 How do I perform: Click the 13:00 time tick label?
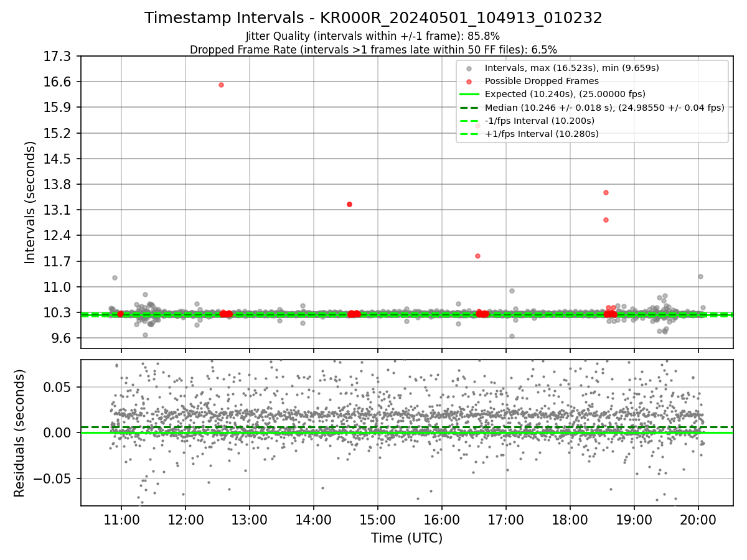(250, 520)
